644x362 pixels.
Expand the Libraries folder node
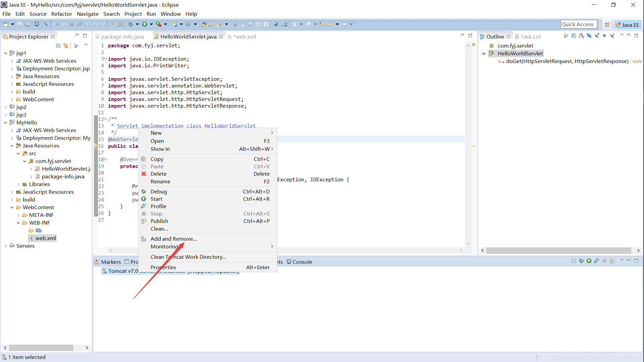18,184
